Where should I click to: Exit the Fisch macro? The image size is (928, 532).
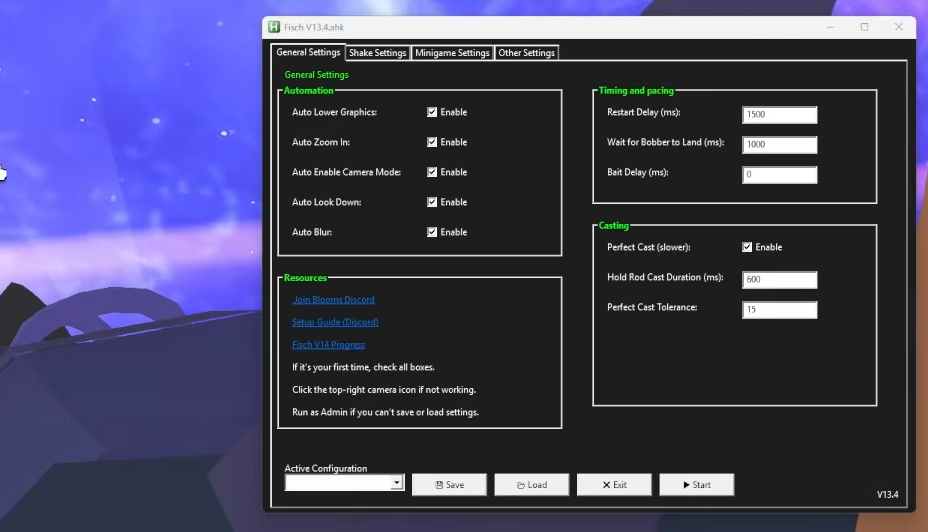coord(614,485)
